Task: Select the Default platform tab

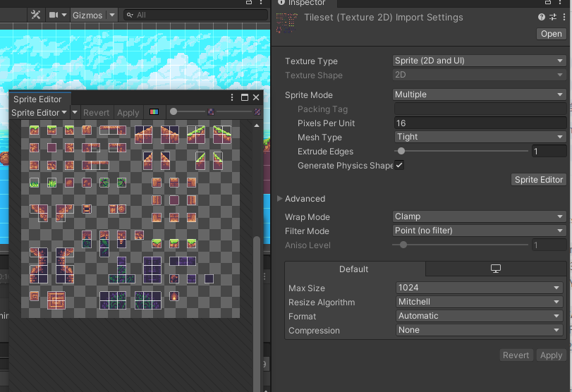Action: click(x=355, y=269)
